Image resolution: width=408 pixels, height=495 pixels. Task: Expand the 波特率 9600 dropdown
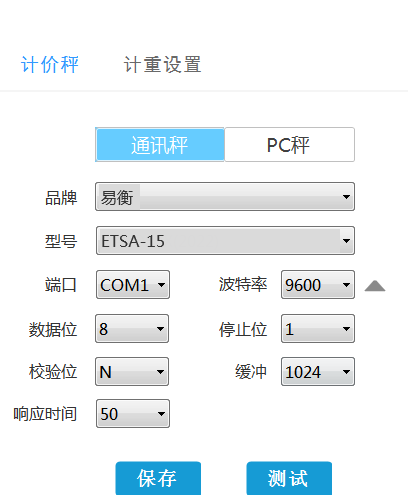coord(318,285)
